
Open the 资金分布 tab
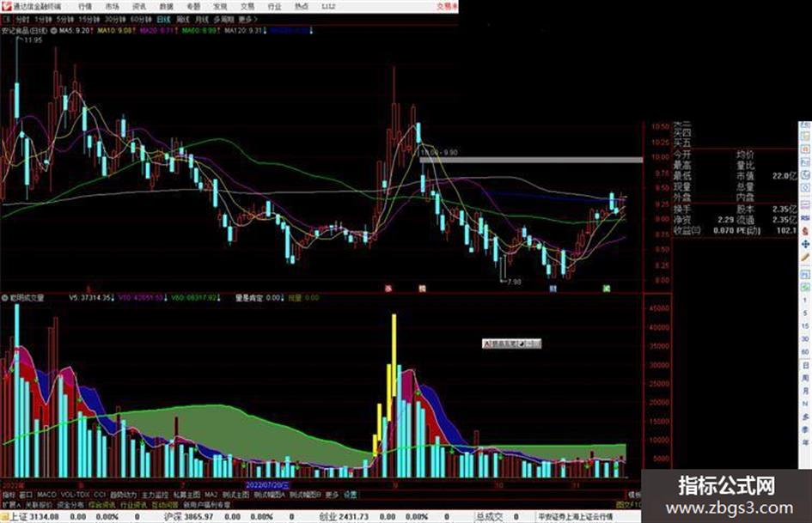(70, 504)
